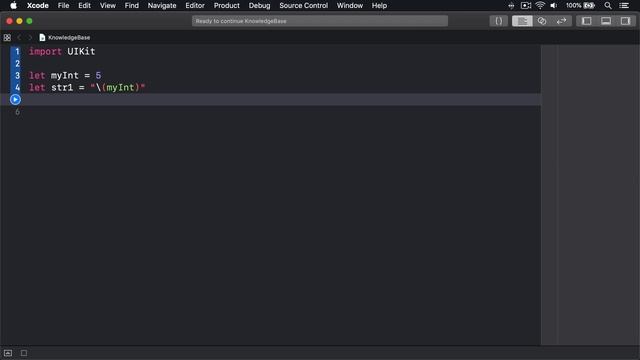Screen dimensions: 640x360
Task: Click the screen recording camera icon
Action: pyautogui.click(x=526, y=5)
